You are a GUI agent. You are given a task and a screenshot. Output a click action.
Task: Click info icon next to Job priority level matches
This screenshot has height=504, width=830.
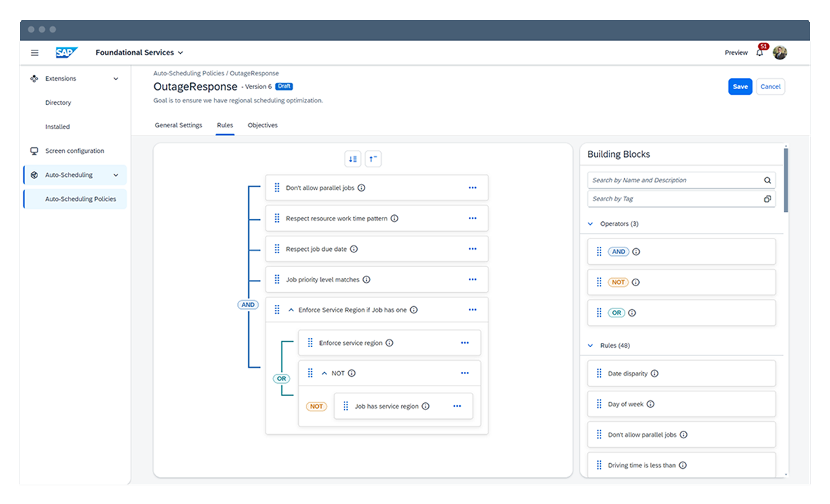tap(367, 280)
